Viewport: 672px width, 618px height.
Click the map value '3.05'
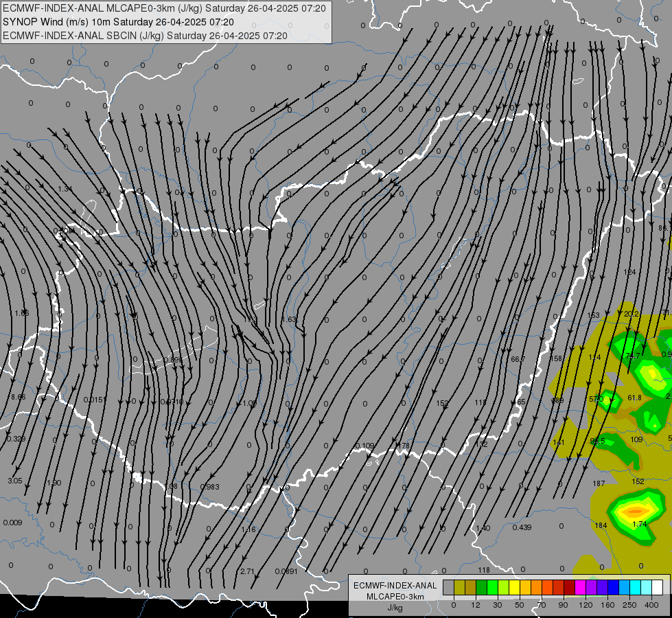[15, 481]
